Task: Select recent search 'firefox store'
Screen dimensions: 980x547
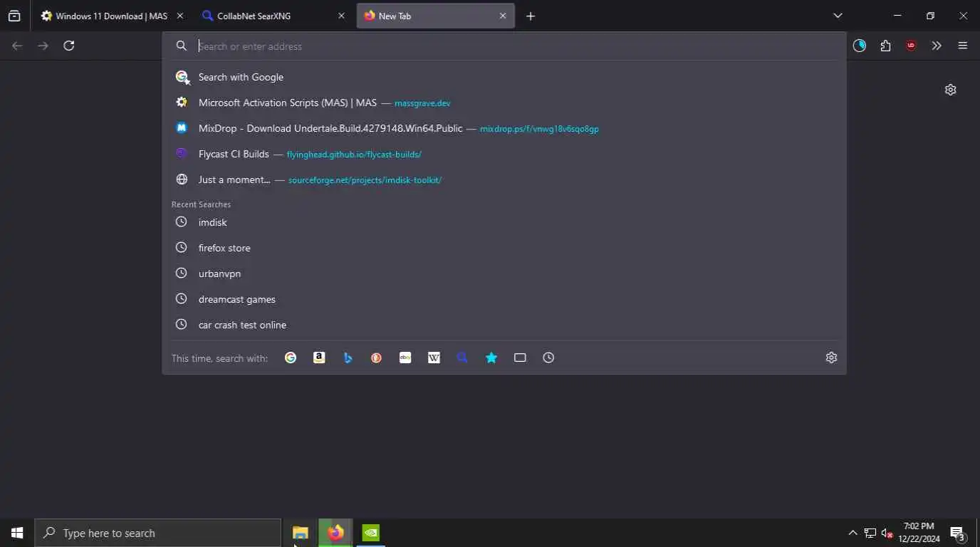Action: [504, 248]
